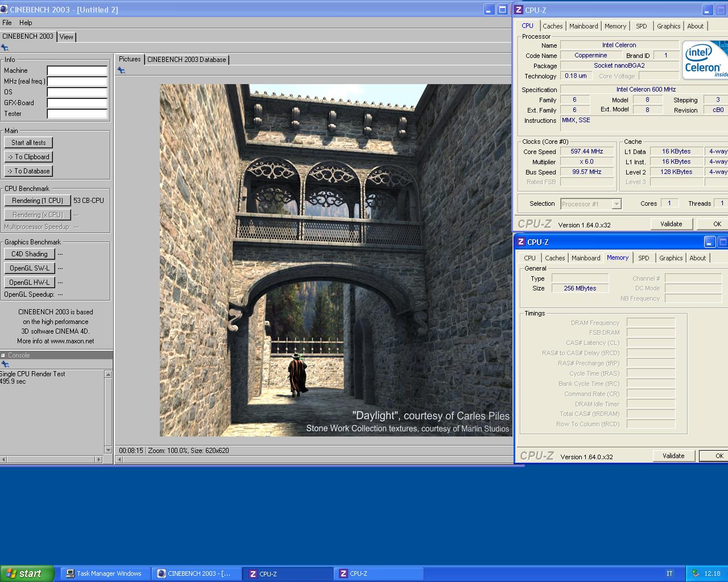This screenshot has width=728, height=582.
Task: Open Graphics tab in lower CPU-Z window
Action: click(x=671, y=258)
